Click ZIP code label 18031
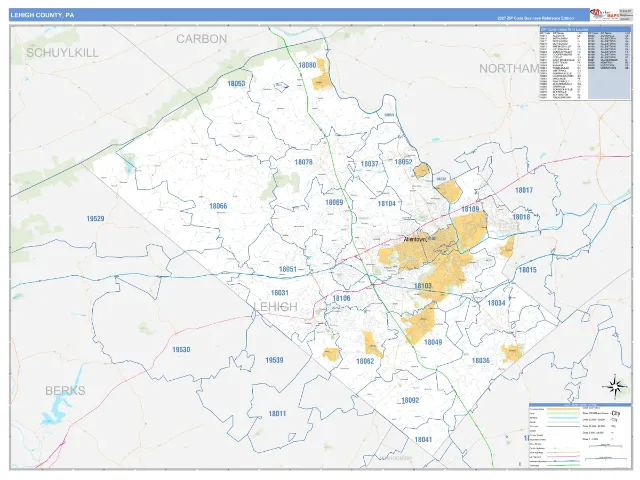 (x=280, y=293)
